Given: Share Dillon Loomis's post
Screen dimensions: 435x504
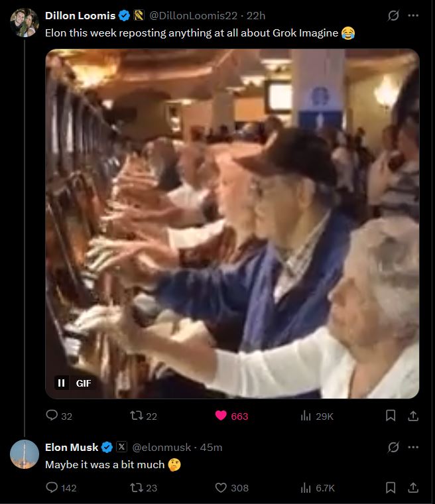Looking at the screenshot, I should (413, 416).
